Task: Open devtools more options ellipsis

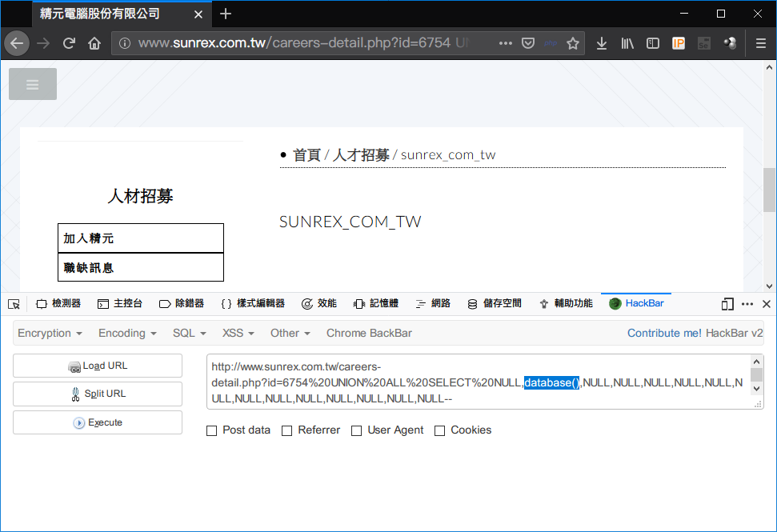Action: [x=747, y=304]
